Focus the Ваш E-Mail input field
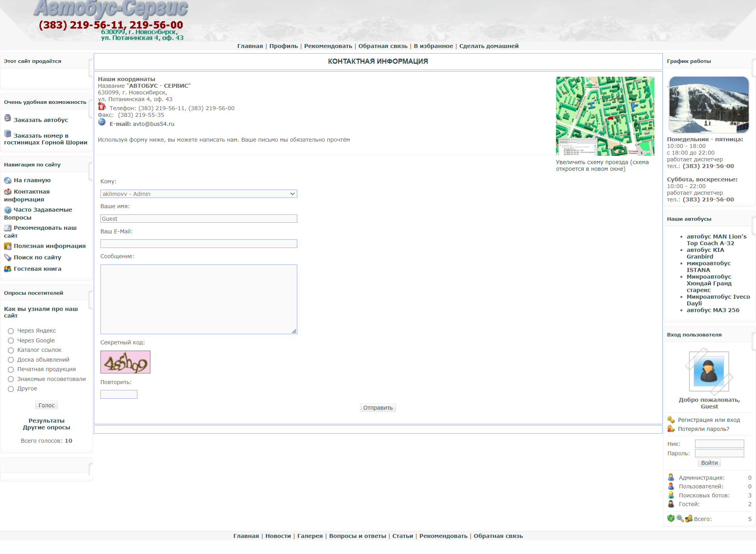The height and width of the screenshot is (554, 756). (x=199, y=244)
